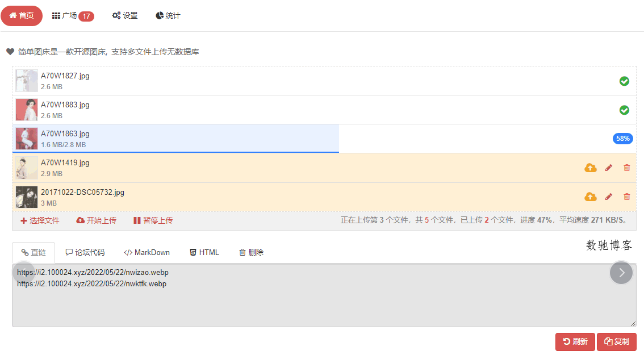Delete 20171022-DSC05732.jpg using the trash icon
644x359 pixels.
[x=627, y=197]
